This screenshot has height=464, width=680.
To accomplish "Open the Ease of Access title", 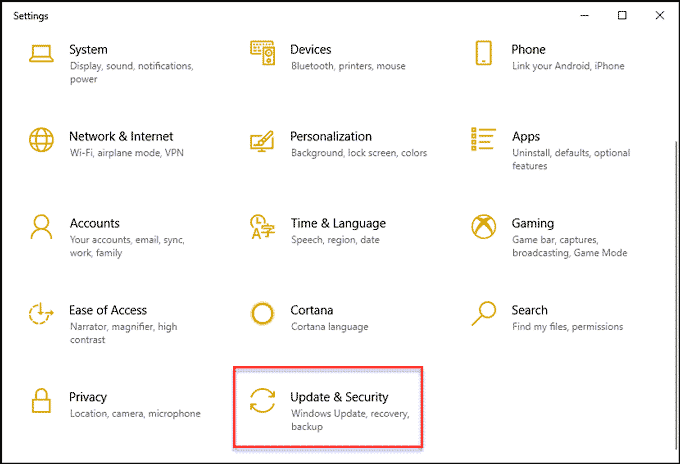I will click(x=108, y=310).
